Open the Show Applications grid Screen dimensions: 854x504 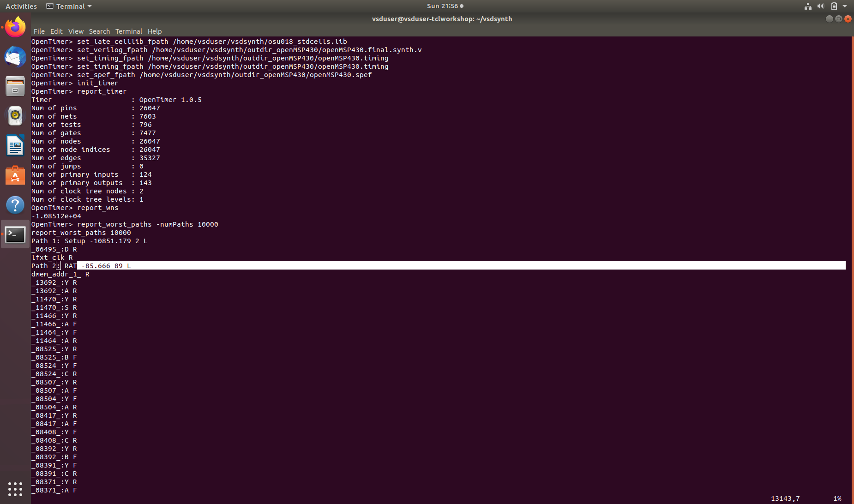click(x=15, y=489)
